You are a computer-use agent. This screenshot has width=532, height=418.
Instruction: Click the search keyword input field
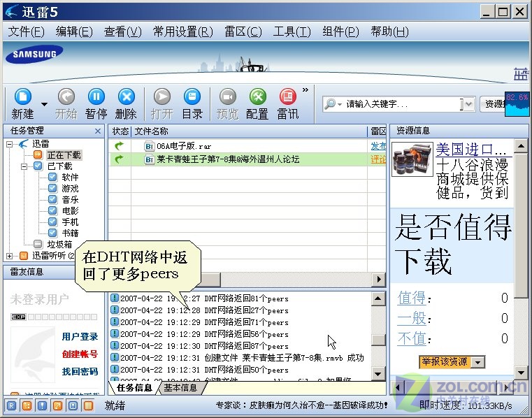pyautogui.click(x=402, y=104)
